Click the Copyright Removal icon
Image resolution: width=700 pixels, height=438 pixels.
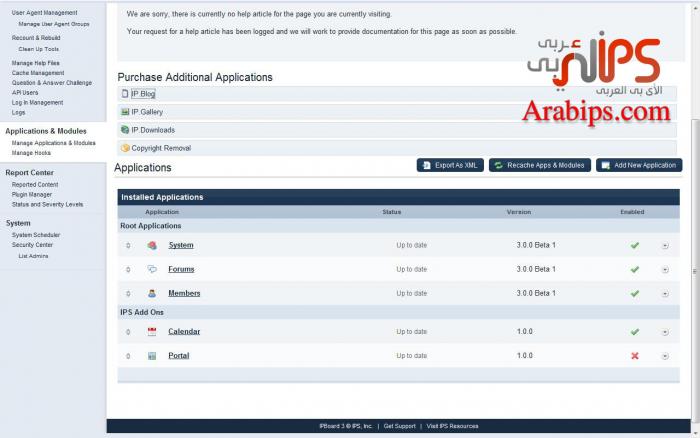point(124,148)
